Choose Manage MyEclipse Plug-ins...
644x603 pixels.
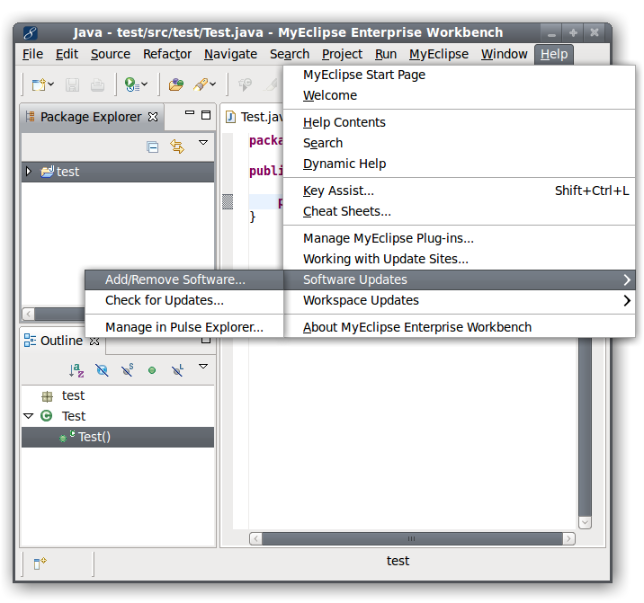[x=459, y=238]
